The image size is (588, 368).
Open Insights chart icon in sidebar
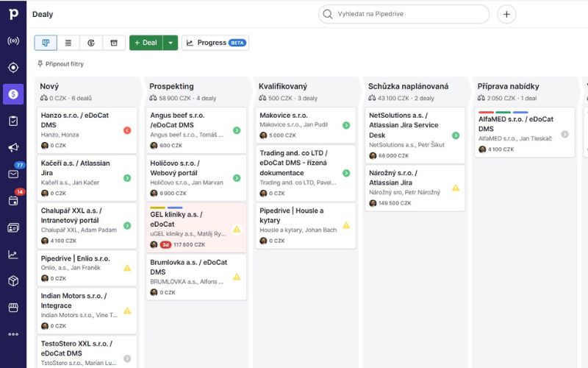tap(13, 255)
